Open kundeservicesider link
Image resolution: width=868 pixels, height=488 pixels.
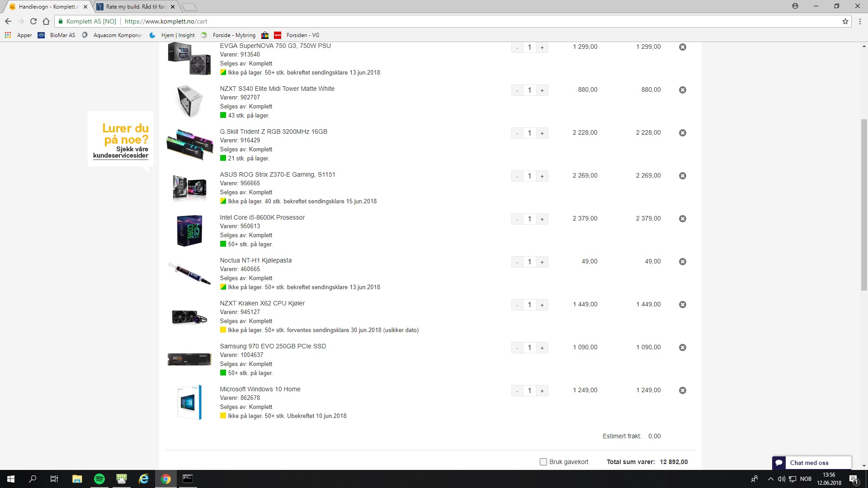[121, 155]
